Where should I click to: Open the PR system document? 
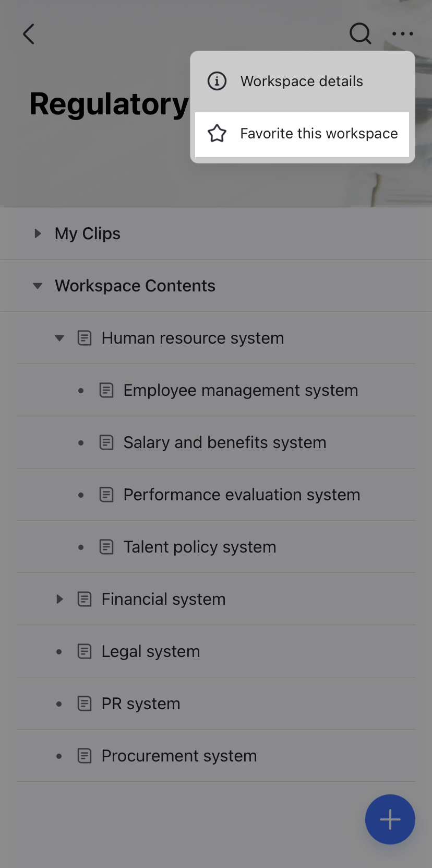140,703
